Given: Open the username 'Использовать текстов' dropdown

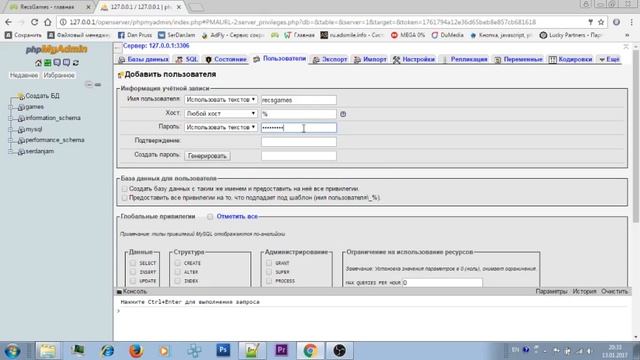Looking at the screenshot, I should (x=220, y=100).
